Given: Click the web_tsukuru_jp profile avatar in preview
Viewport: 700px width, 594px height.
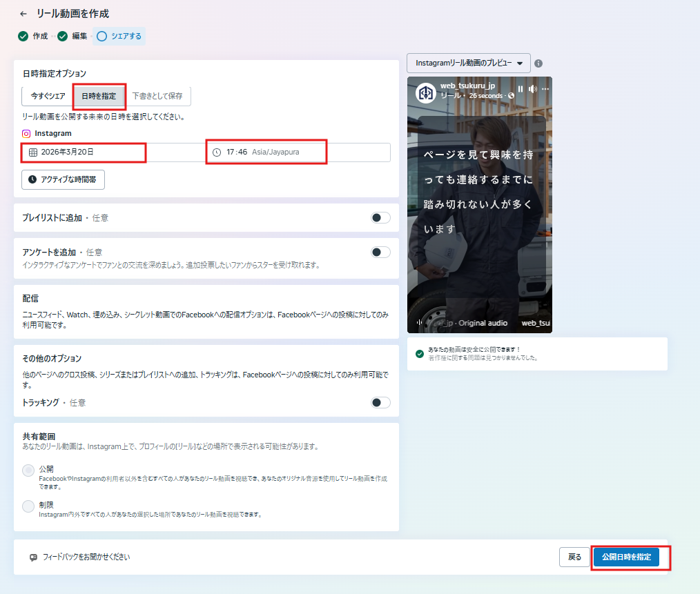Looking at the screenshot, I should click(x=425, y=91).
